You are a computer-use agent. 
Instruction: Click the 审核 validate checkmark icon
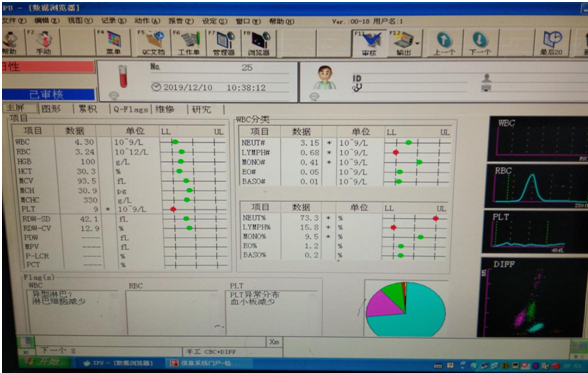coord(369,42)
